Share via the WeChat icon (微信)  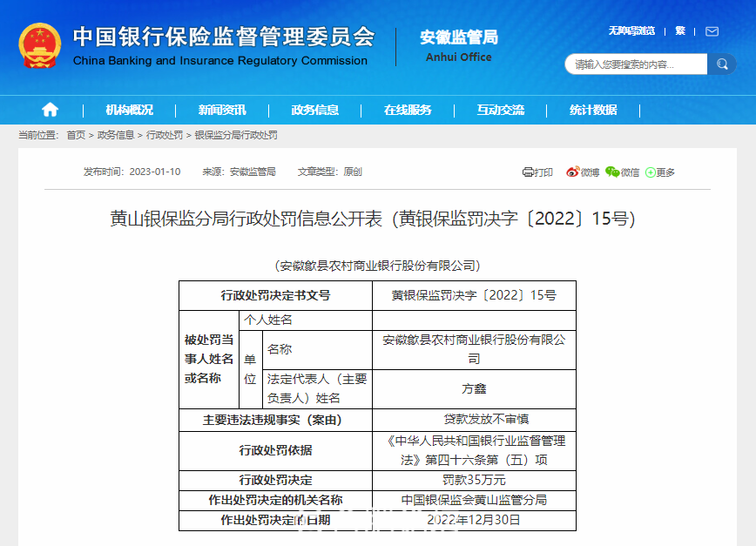[x=622, y=172]
